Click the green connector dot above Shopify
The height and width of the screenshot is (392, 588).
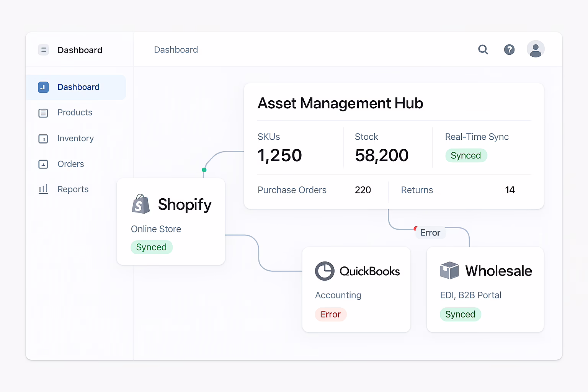[204, 170]
